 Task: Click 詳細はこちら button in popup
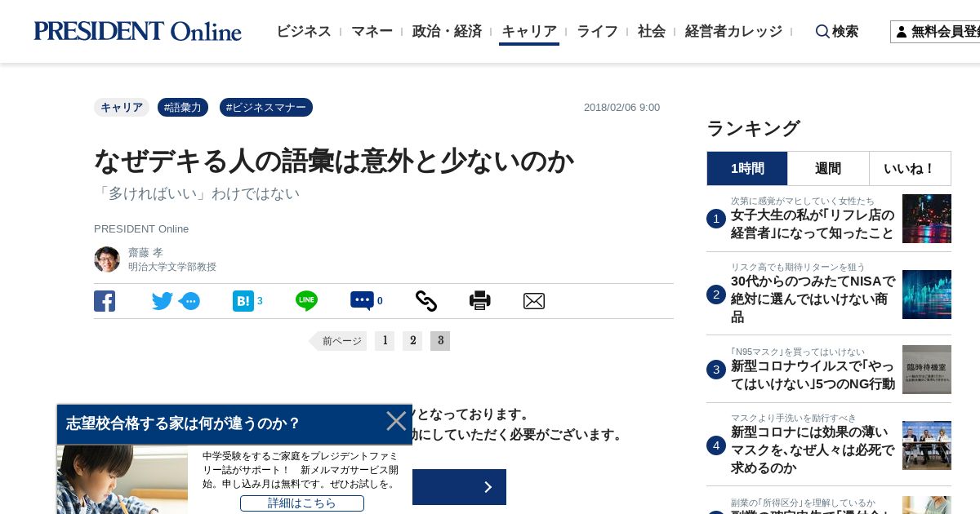(302, 503)
